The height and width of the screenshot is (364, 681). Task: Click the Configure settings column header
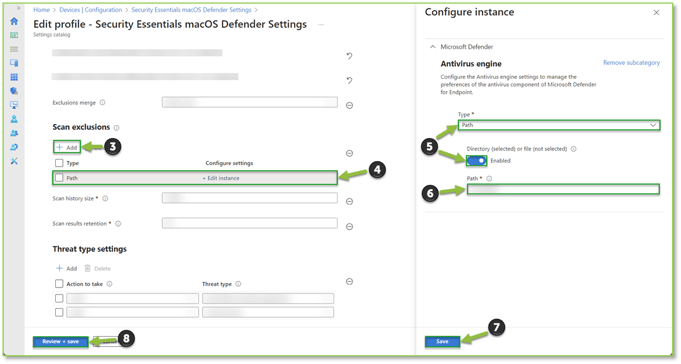click(229, 163)
